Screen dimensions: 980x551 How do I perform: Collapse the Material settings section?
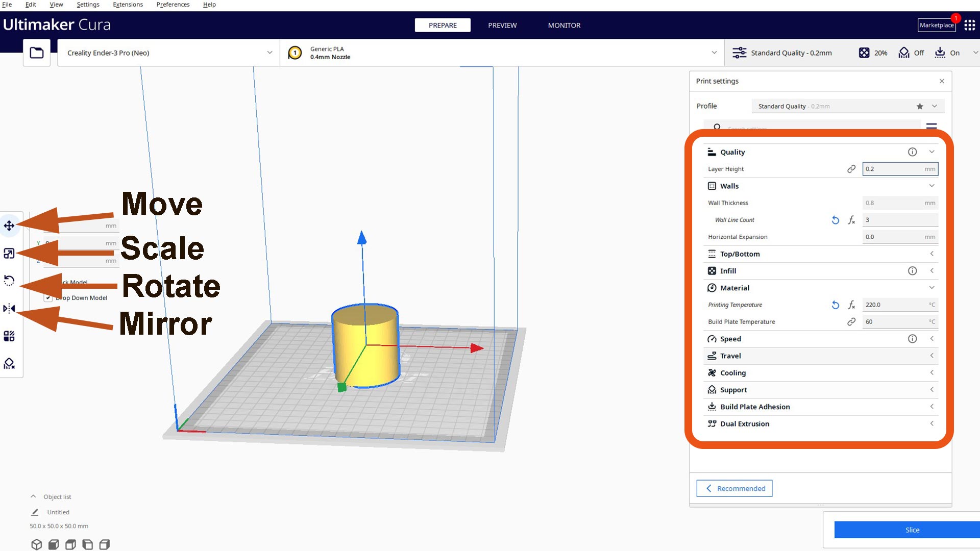click(932, 288)
